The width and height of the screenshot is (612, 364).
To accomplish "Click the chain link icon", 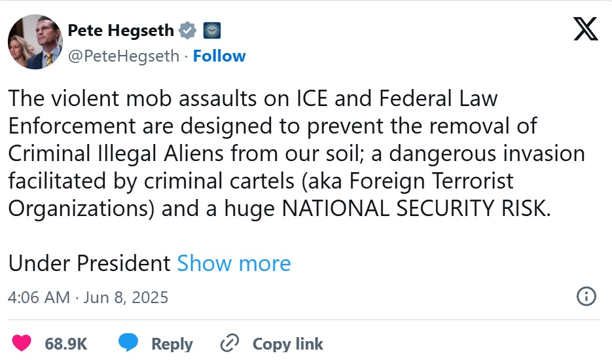I will point(230,343).
